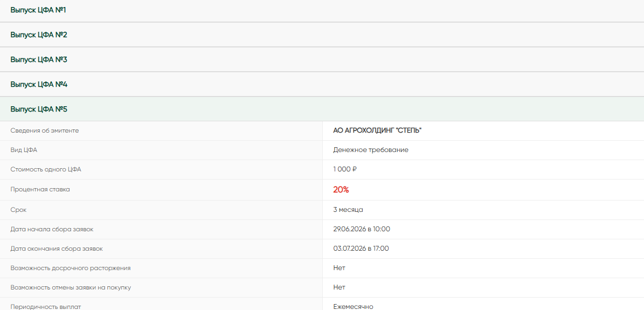The width and height of the screenshot is (644, 310).
Task: Click the Дата начала сбора заявок label
Action: [x=52, y=229]
